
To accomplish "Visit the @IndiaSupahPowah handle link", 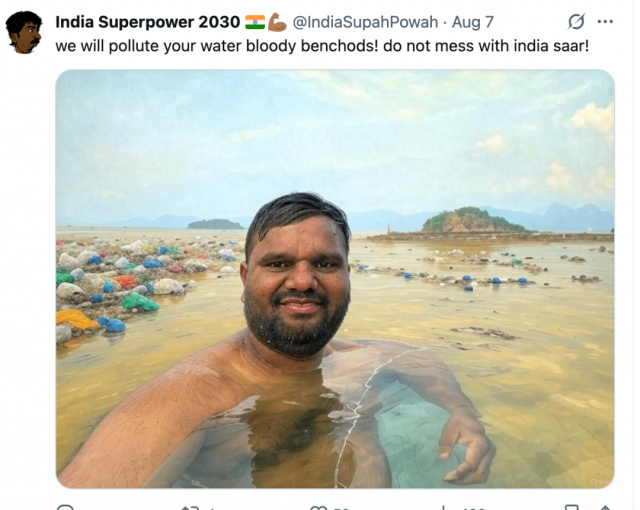I will 365,22.
